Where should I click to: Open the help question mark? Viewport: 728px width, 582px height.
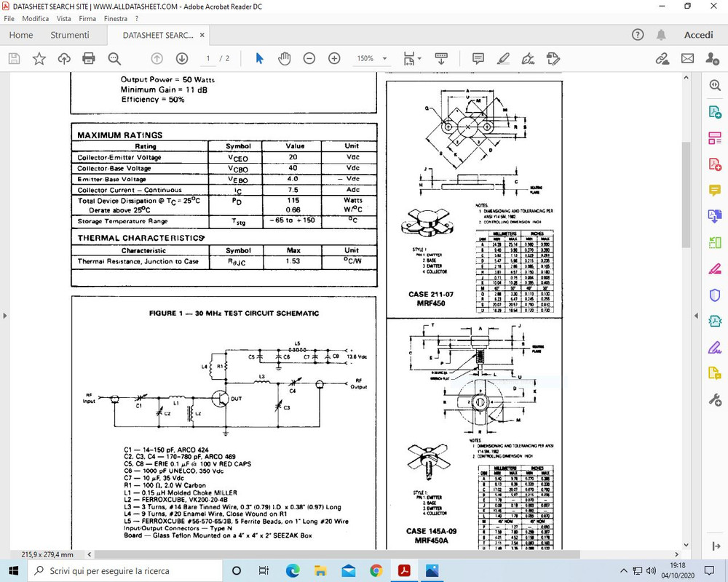click(638, 35)
